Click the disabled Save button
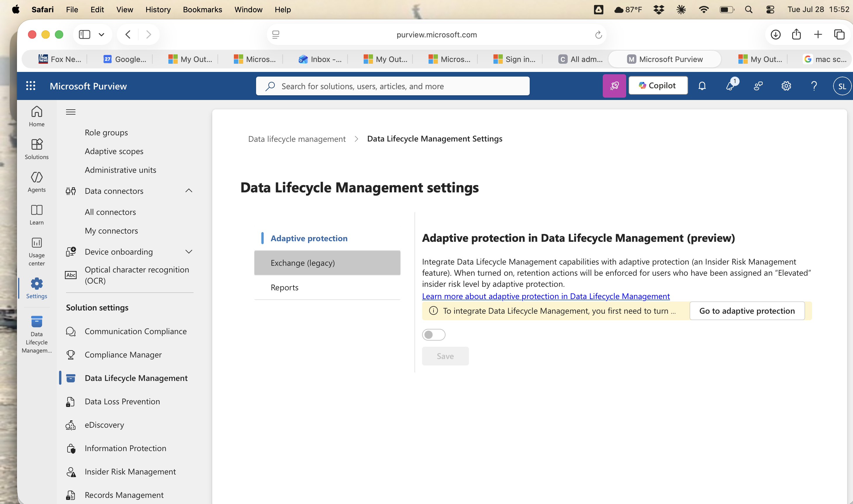This screenshot has width=853, height=504. (x=445, y=356)
